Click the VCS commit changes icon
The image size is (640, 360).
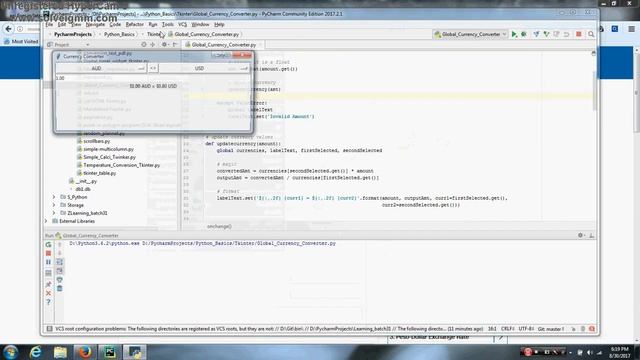tap(547, 34)
